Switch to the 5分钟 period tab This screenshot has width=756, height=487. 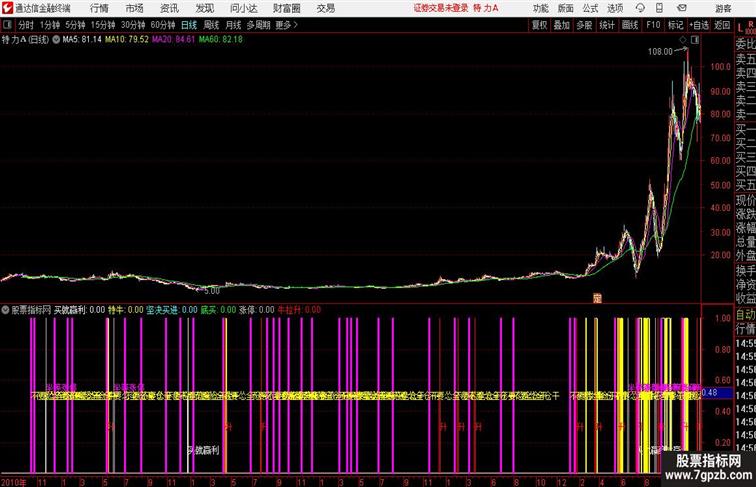click(75, 25)
